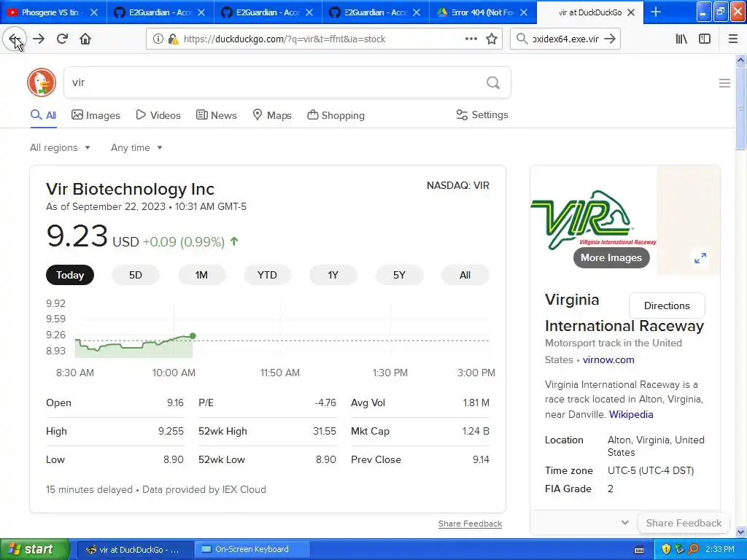Show site information icon in address bar
The width and height of the screenshot is (747, 560).
coord(158,39)
